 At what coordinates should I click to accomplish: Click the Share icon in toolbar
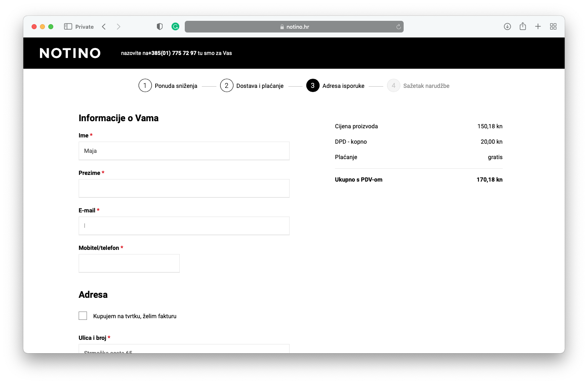tap(523, 27)
